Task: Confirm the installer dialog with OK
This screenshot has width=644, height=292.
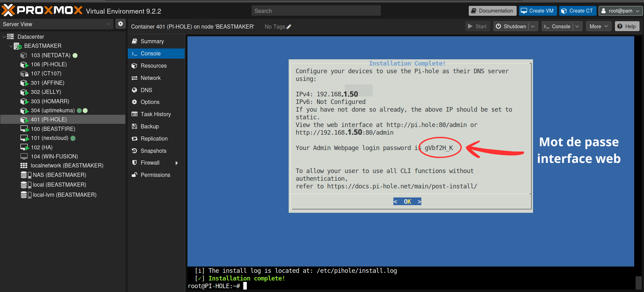Action: point(407,202)
